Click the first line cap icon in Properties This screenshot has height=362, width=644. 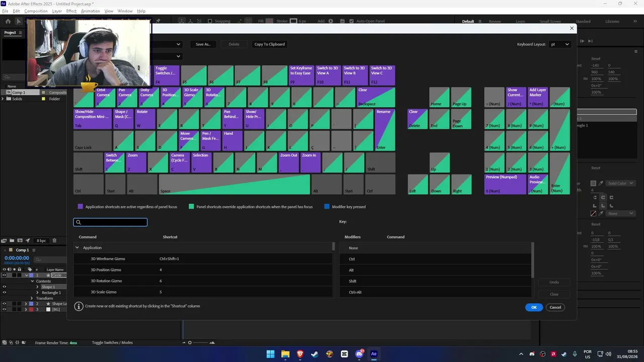596,198
